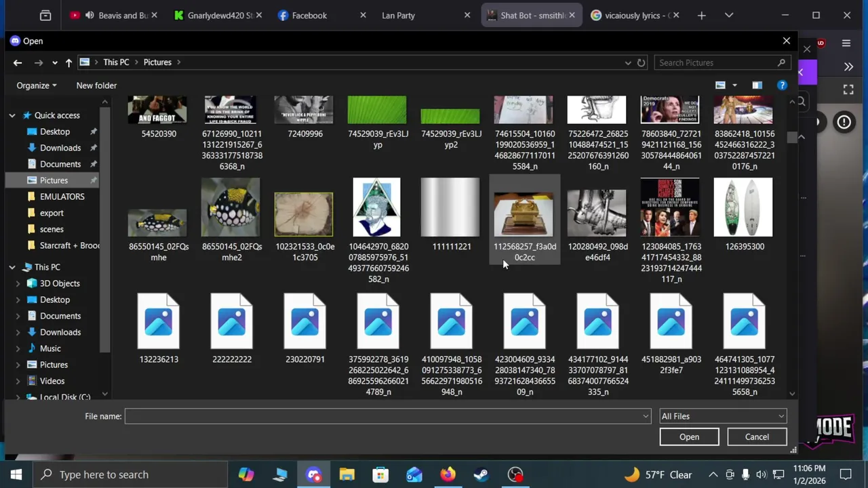868x488 pixels.
Task: Select the scenes folder in sidebar
Action: (52, 229)
